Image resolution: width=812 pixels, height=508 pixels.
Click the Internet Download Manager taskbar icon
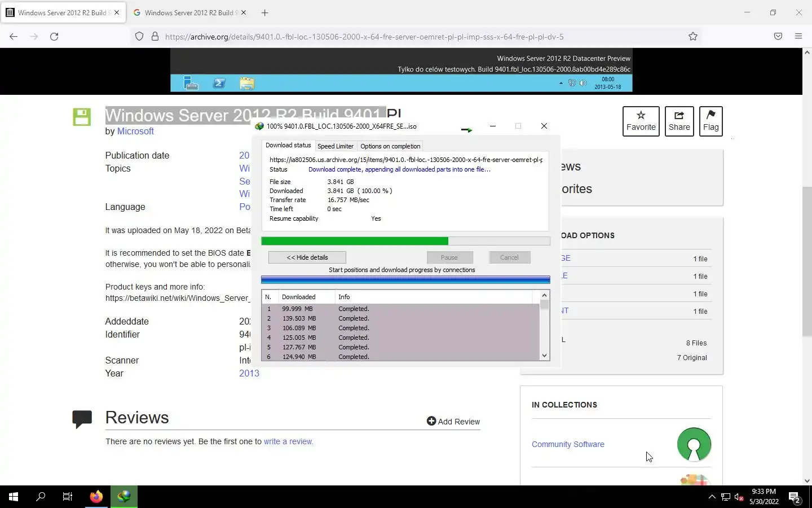tap(124, 497)
